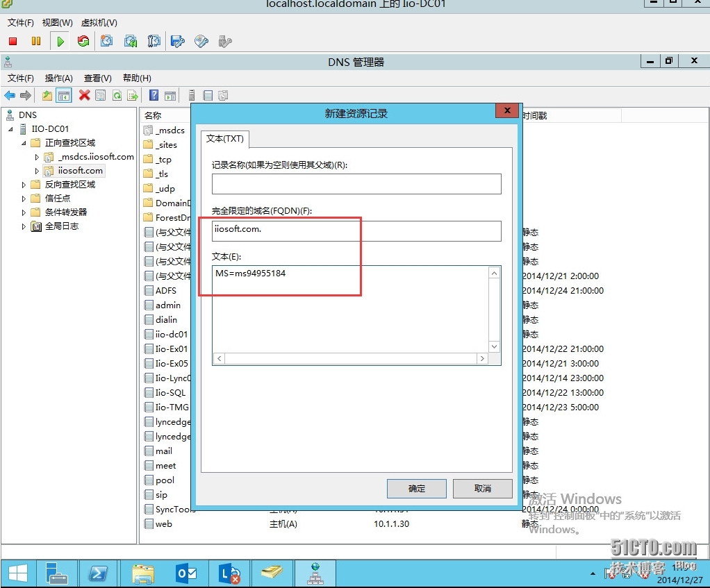This screenshot has height=588, width=710.
Task: Open Outlook from the taskbar
Action: point(186,573)
